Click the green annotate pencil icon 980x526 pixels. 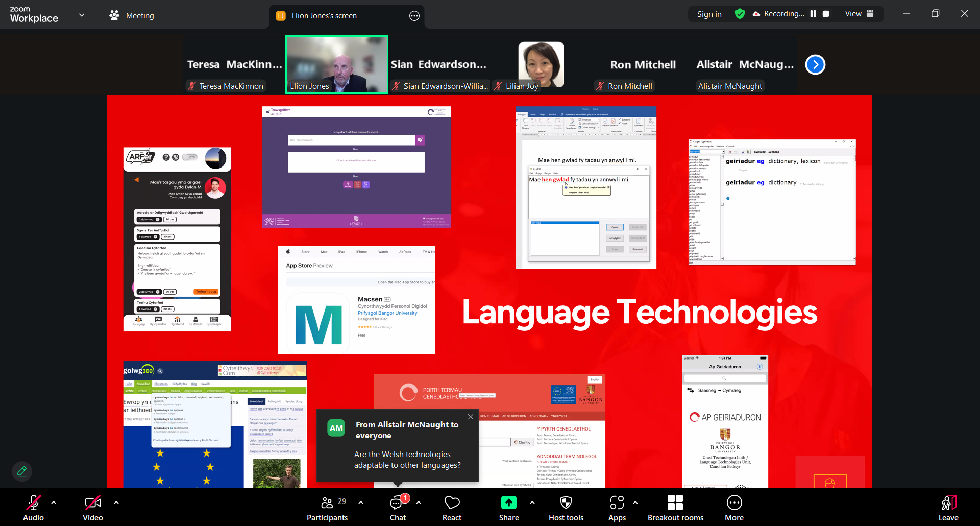click(22, 471)
